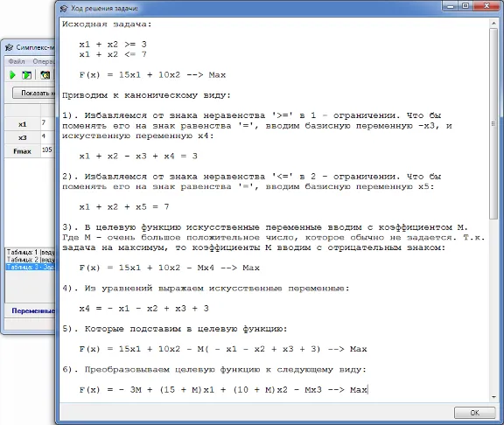Click the Simplex-method window title icon
The height and width of the screenshot is (425, 504).
10,47
